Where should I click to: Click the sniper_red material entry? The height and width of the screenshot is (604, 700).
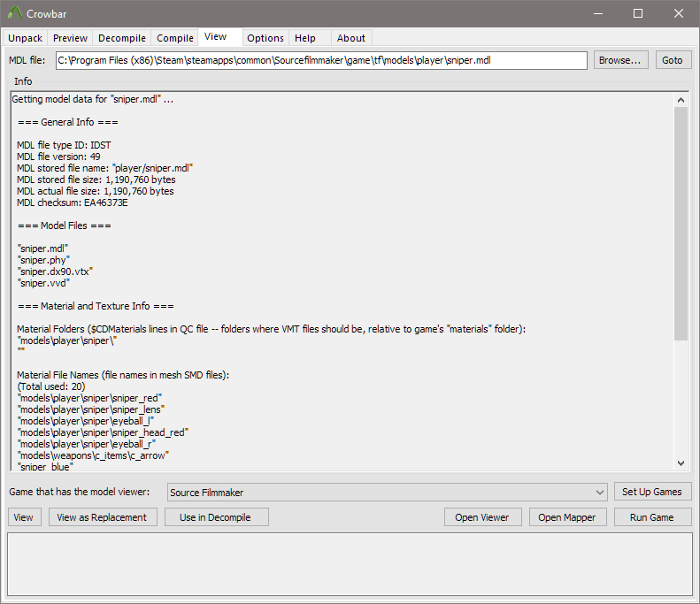coord(89,398)
